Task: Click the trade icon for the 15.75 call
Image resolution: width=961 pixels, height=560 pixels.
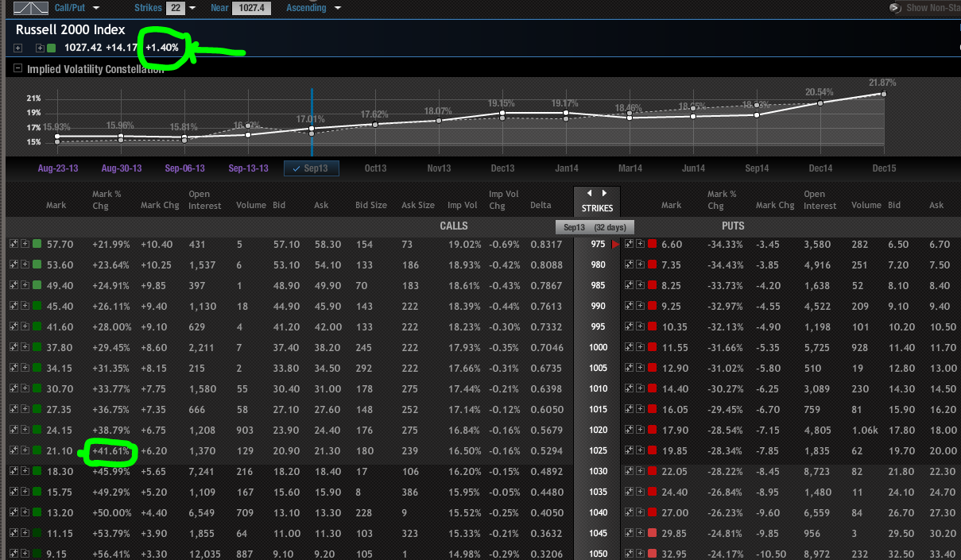Action: coord(14,492)
